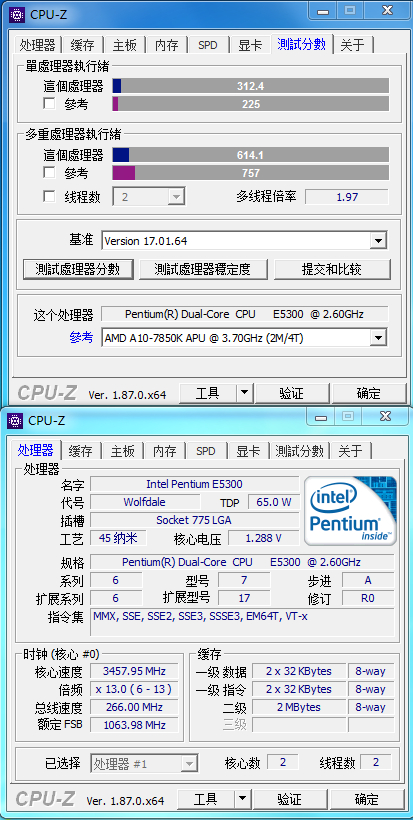This screenshot has height=820, width=413.
Task: Click the 多线程倍率 field showing 1.97
Action: pos(347,197)
